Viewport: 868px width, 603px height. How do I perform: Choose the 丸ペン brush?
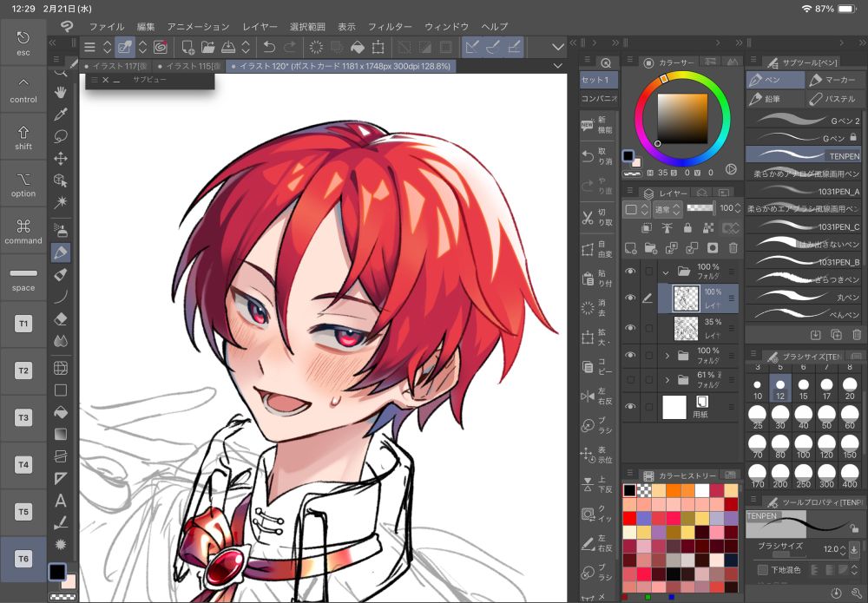pos(805,297)
